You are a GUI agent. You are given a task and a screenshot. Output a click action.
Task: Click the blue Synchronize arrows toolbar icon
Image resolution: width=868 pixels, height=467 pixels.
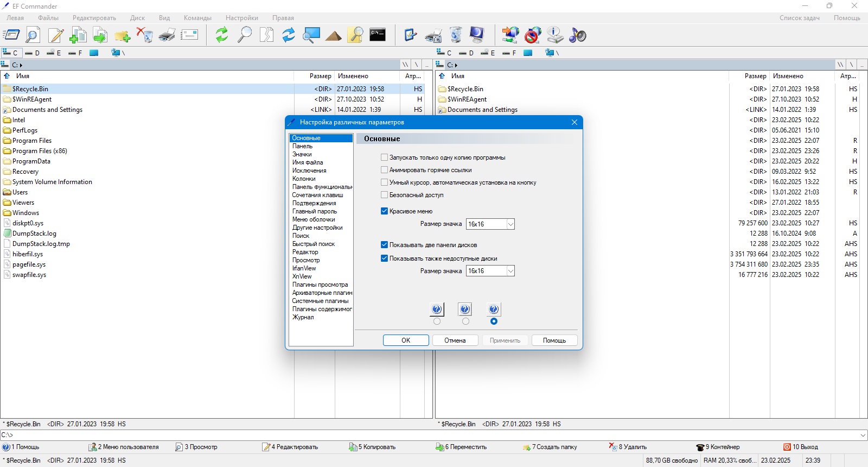point(289,35)
